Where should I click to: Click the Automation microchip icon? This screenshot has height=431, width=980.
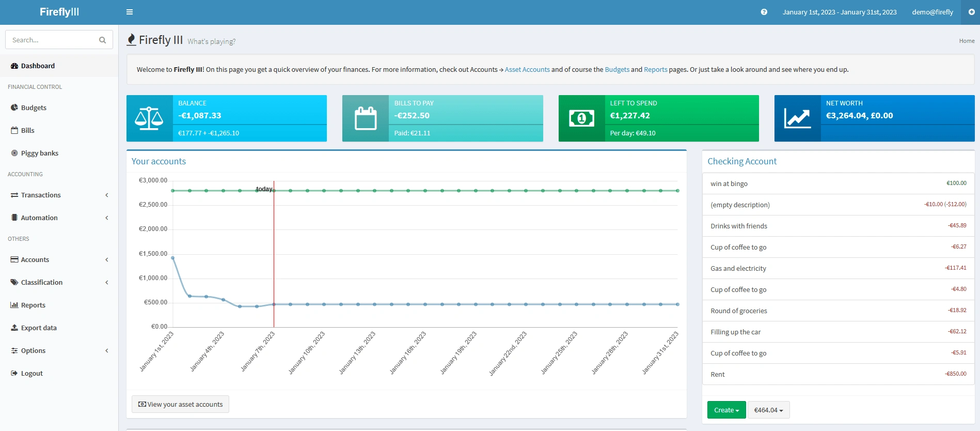tap(14, 218)
